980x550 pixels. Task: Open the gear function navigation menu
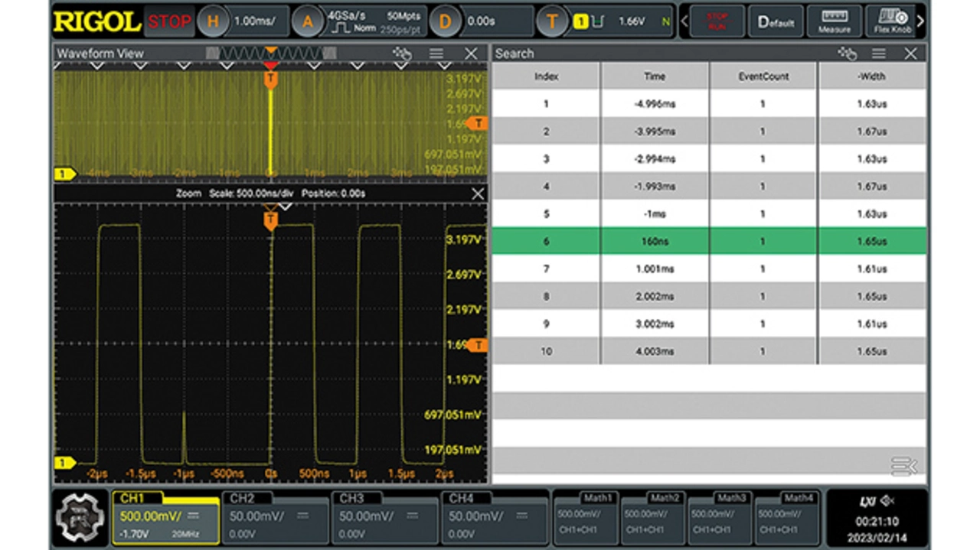pos(80,519)
